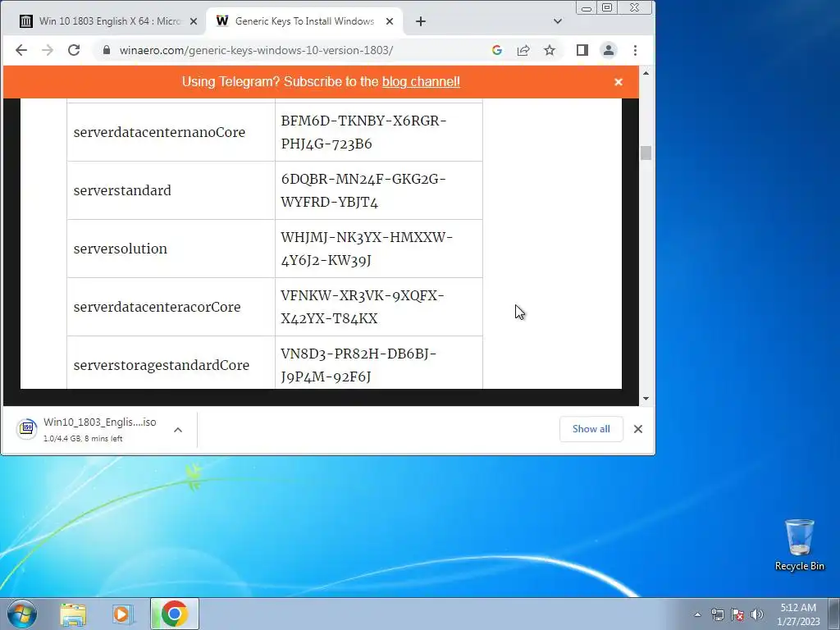Dismiss the Telegram banner
Screen dimensions: 840x630
point(619,82)
